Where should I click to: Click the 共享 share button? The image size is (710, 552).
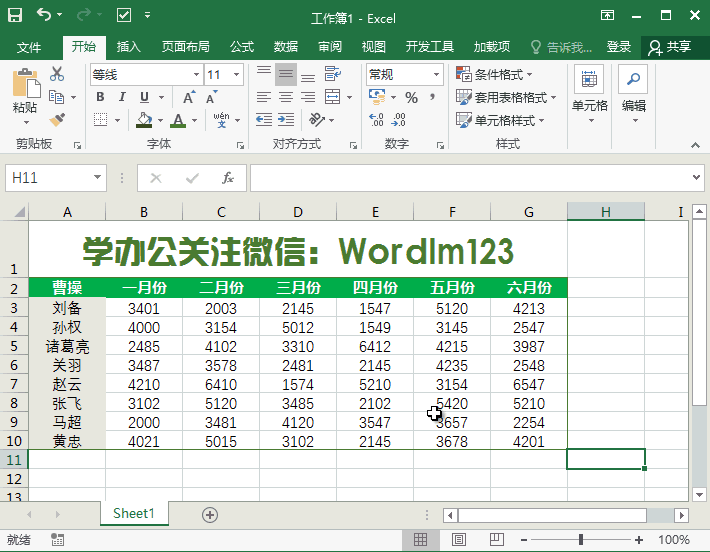[670, 47]
